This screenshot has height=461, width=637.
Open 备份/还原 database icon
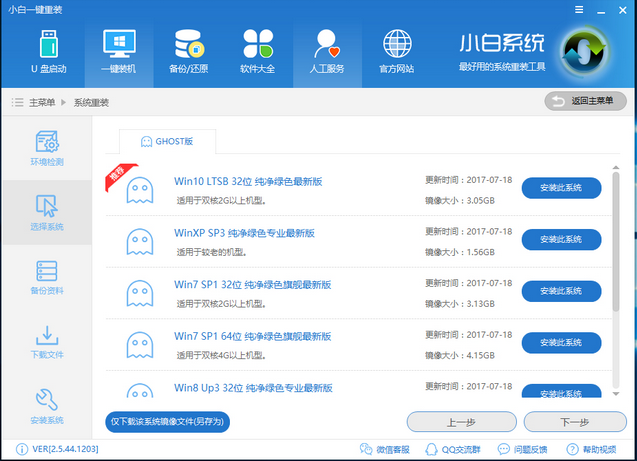coord(189,43)
